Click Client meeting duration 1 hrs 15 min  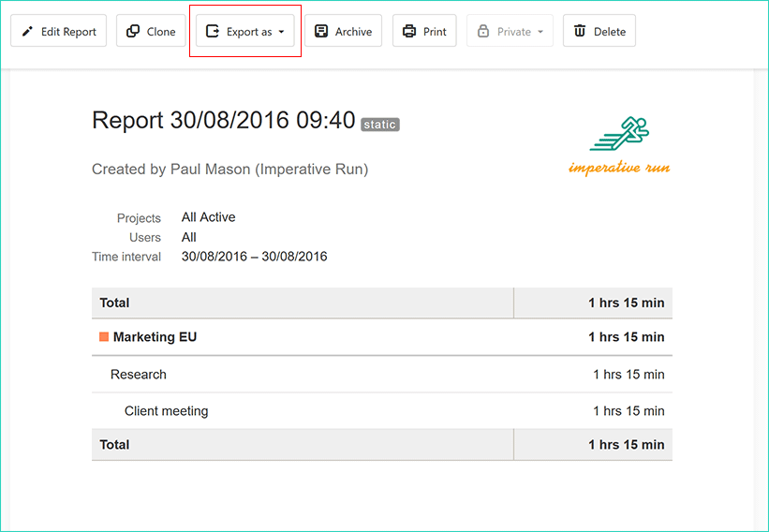click(x=629, y=411)
